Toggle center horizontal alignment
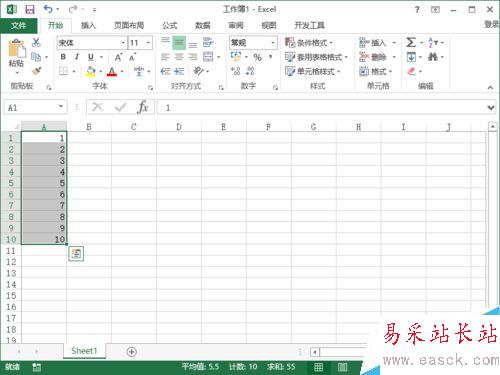Image resolution: width=500 pixels, height=375 pixels. [x=179, y=57]
